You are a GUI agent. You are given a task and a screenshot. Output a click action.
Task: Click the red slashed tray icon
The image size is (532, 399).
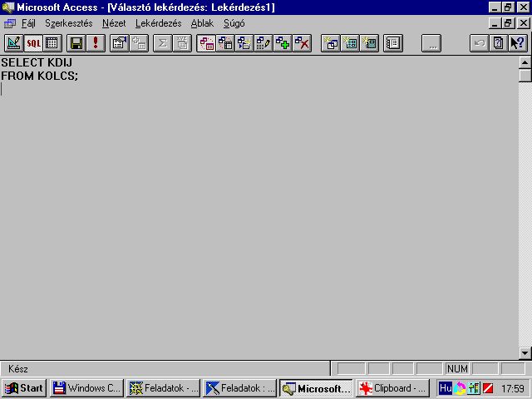[488, 388]
